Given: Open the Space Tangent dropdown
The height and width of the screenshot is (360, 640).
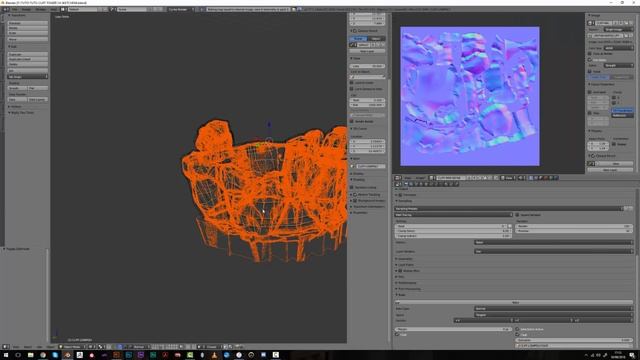Looking at the screenshot, I should pyautogui.click(x=553, y=315).
